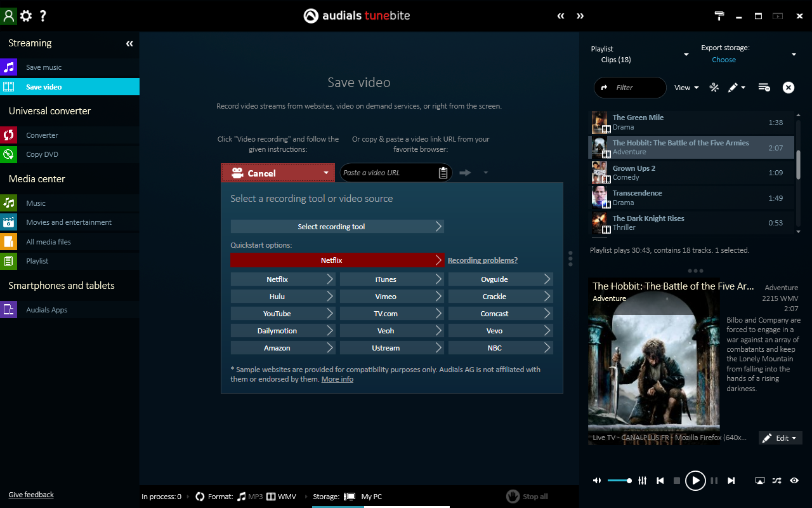
Task: Choose the YouTube quickstart option
Action: 282,314
